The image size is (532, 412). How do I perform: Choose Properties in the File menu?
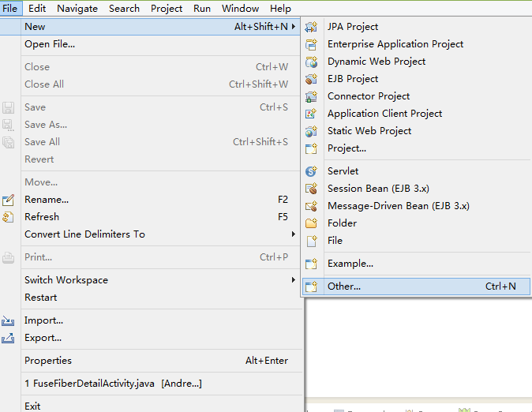[150, 361]
